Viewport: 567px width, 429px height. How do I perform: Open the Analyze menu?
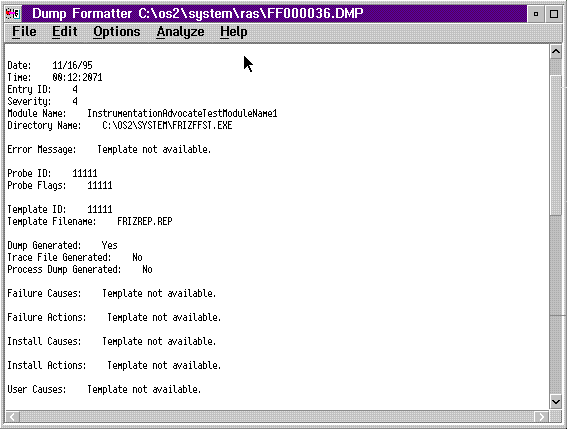click(180, 32)
